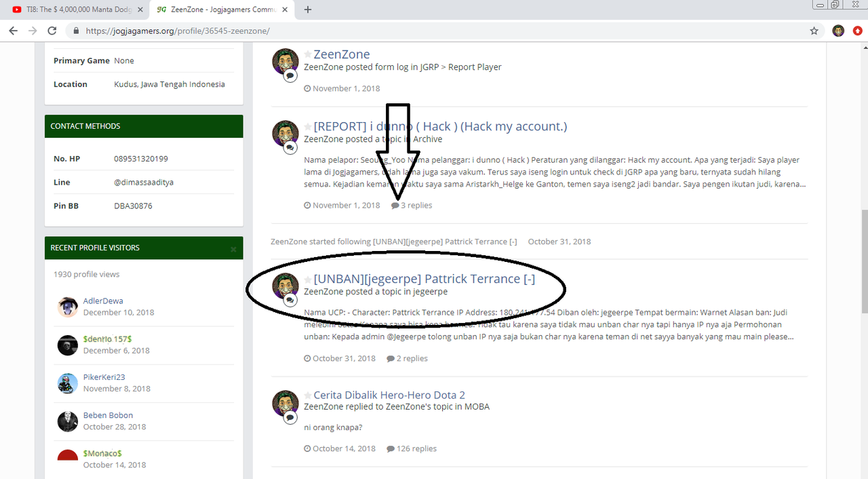The image size is (868, 479).
Task: Click star icon beside Cerita Dibalik title
Action: pos(308,396)
